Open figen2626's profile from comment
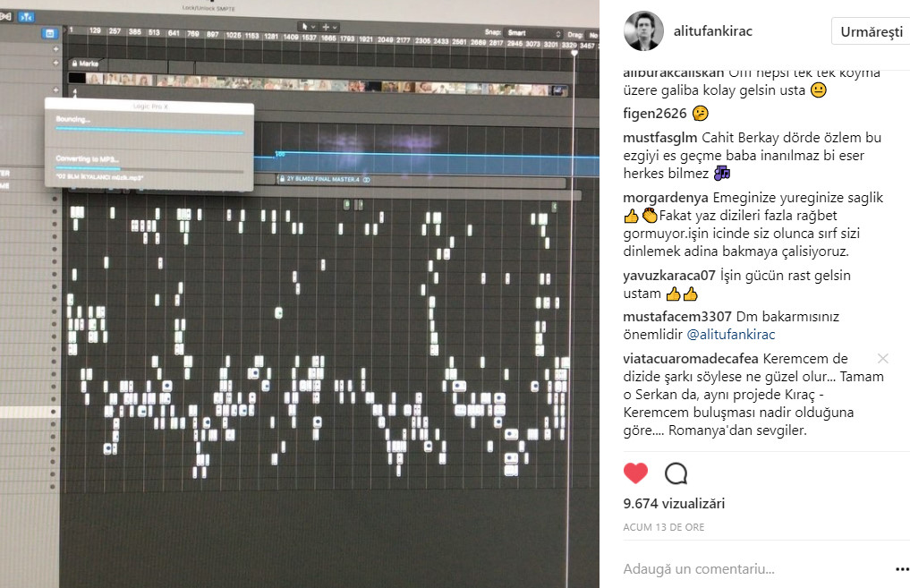The width and height of the screenshot is (910, 588). [655, 114]
